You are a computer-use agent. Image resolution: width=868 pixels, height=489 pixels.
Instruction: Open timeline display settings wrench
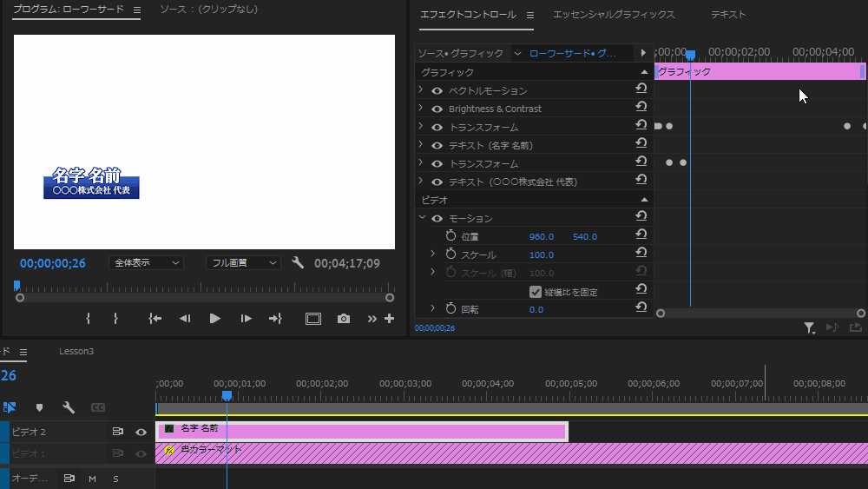(x=69, y=407)
